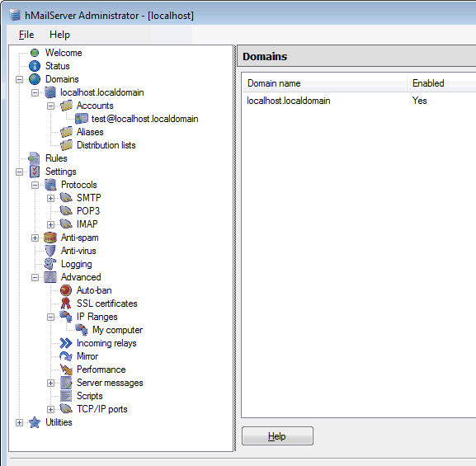The image size is (476, 466).
Task: Open the SSL certificates tree label
Action: click(x=107, y=304)
